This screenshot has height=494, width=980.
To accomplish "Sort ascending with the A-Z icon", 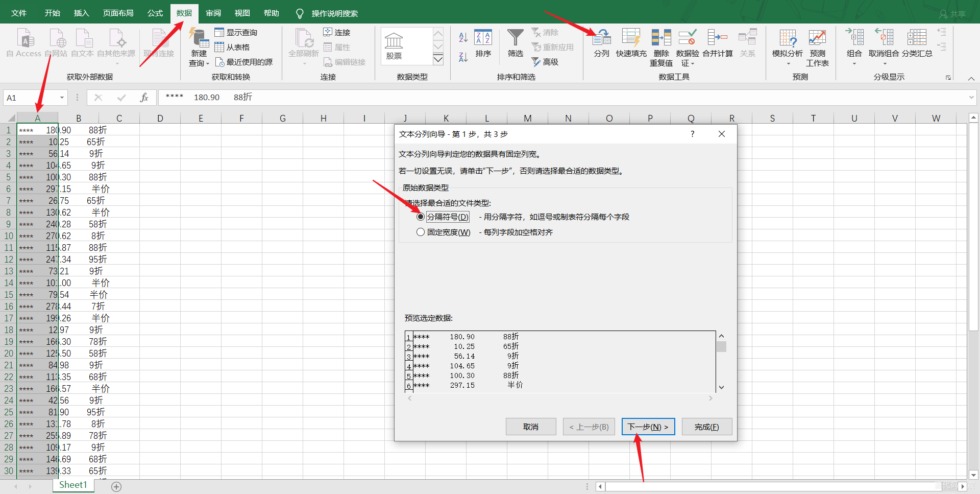I will click(463, 37).
